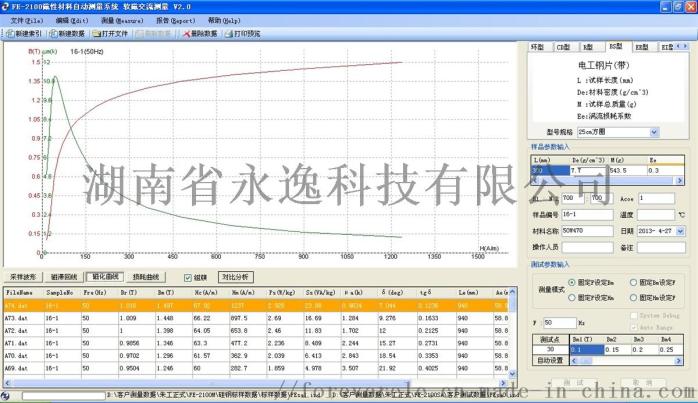Show the 磁化曲线 (magnetization curve) view
698x403 pixels.
click(105, 277)
